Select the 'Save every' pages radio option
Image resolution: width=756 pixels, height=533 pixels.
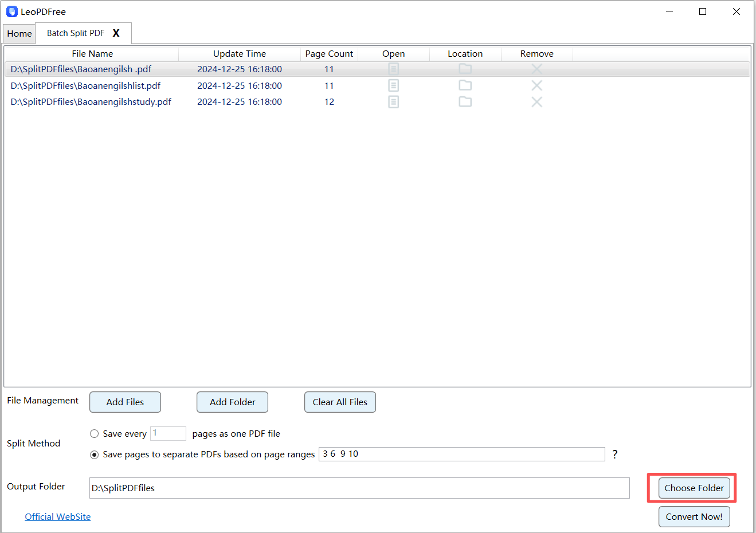[95, 434]
